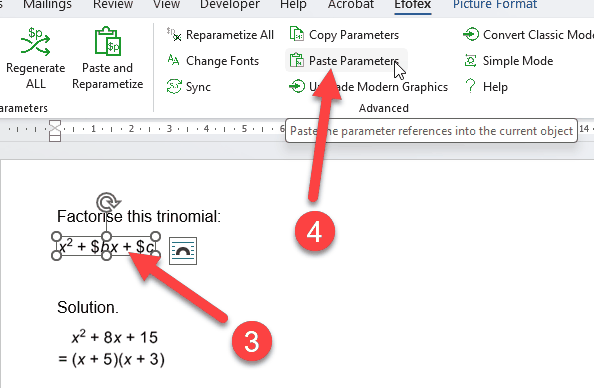Click the Sync icon

click(174, 87)
